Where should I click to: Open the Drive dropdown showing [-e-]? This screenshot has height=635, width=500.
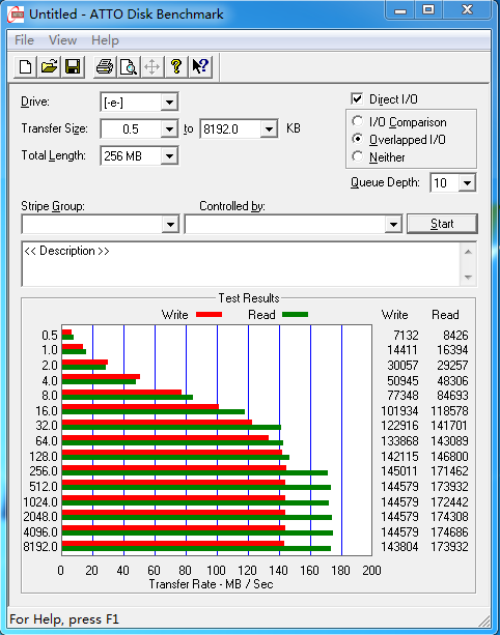coord(169,102)
